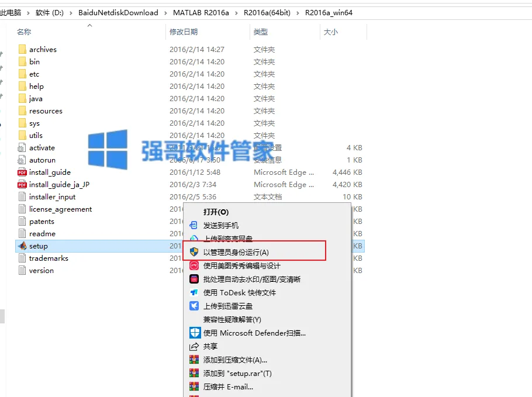Select the install_guide_ja_JP file name
Screen dimensions: 532x397
60,185
